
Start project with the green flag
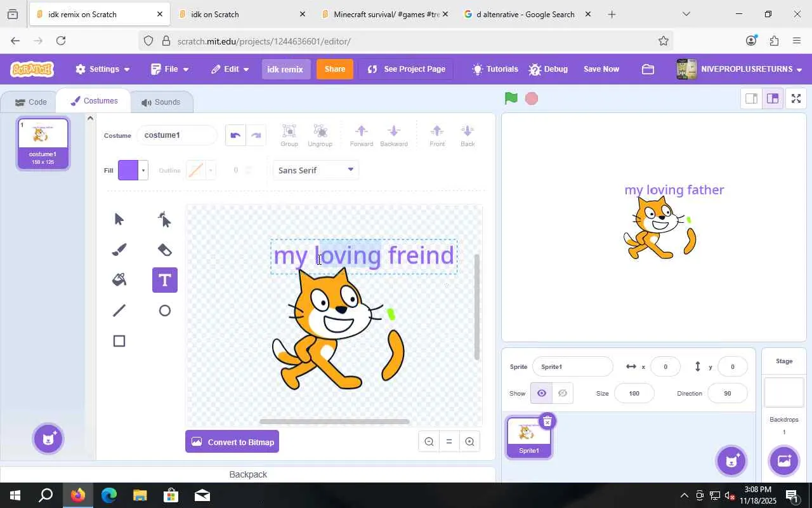click(511, 98)
